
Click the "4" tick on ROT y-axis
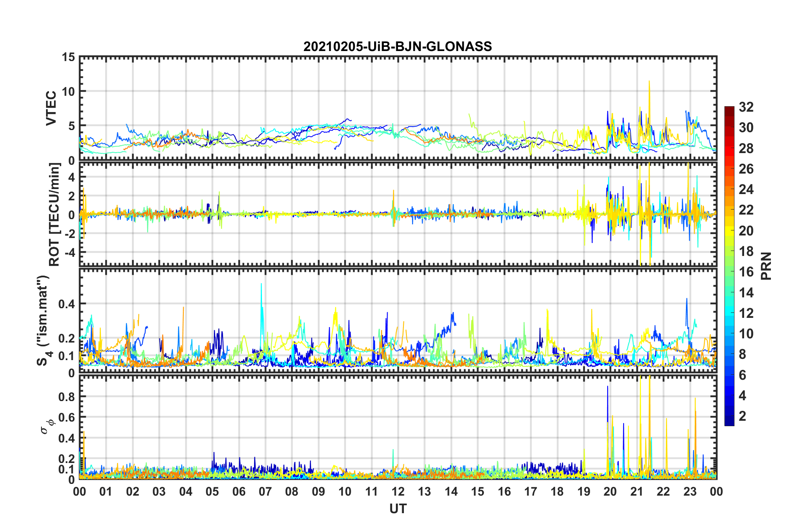coord(72,177)
